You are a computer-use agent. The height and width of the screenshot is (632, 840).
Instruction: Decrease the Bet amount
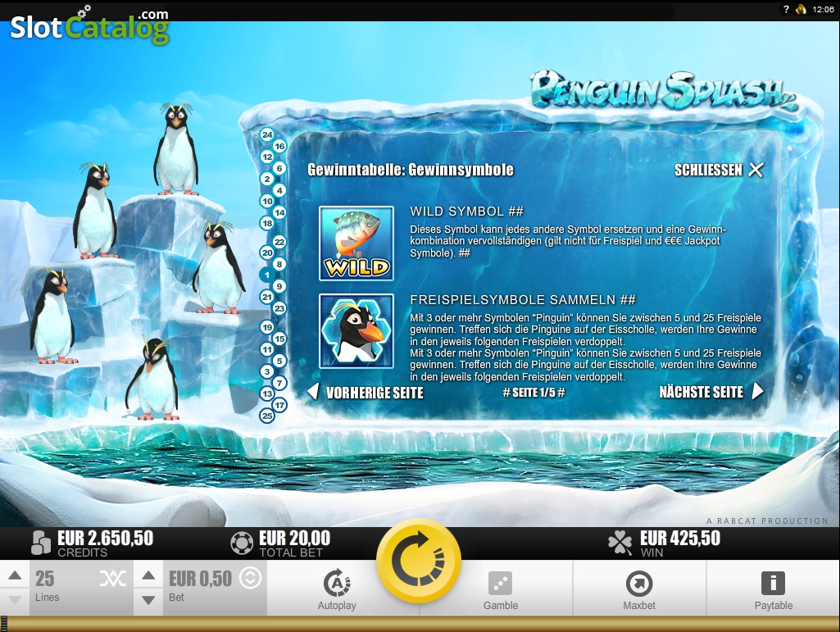(148, 599)
